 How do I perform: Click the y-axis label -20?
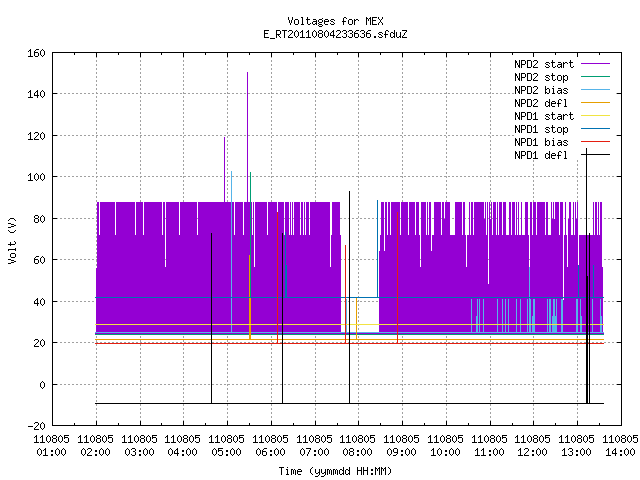36,426
